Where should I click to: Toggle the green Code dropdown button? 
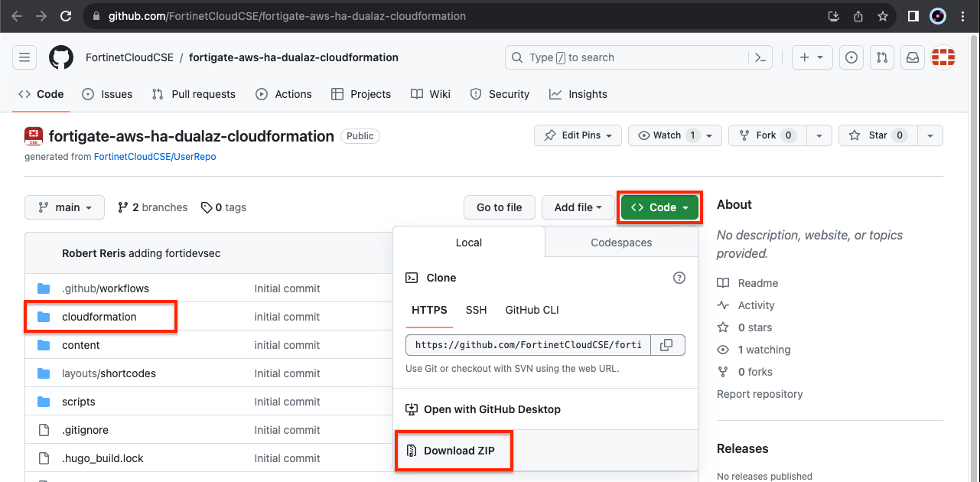(659, 207)
